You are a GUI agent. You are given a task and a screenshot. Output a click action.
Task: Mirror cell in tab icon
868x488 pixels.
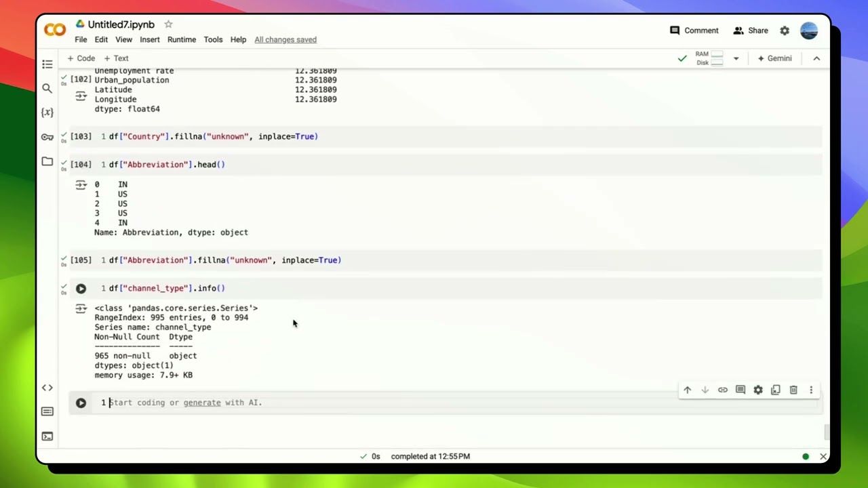click(776, 390)
